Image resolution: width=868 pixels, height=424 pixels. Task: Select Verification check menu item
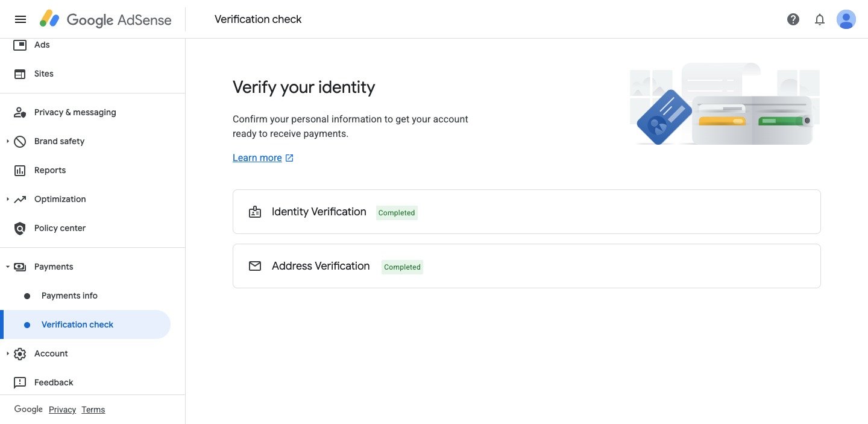pos(77,324)
